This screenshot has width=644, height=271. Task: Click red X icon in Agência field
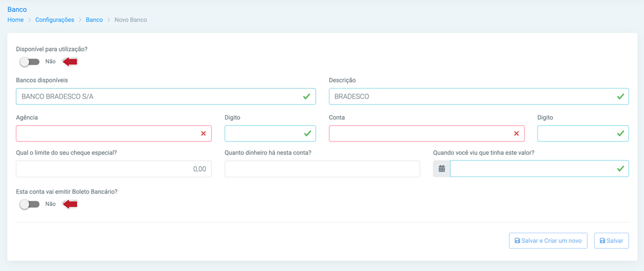203,133
